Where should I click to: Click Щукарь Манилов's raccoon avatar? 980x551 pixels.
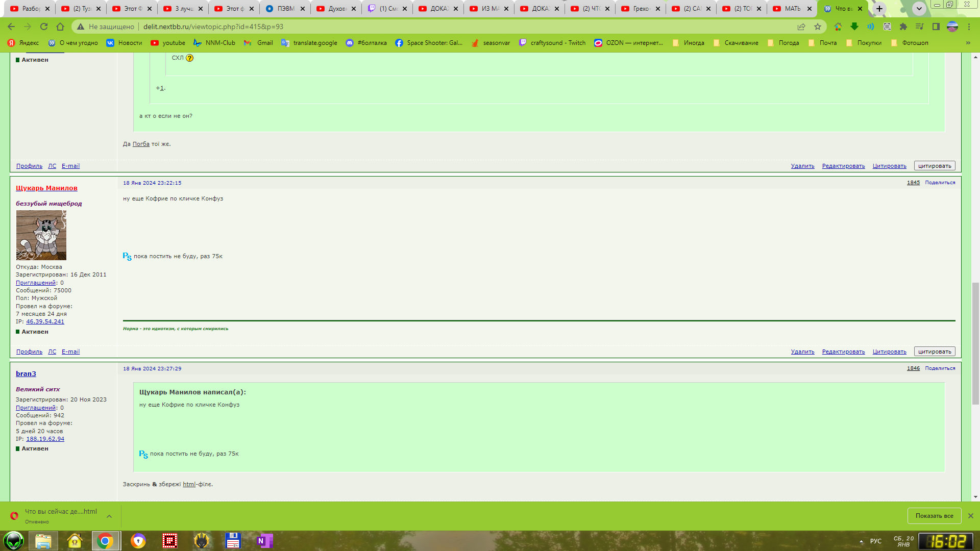(x=41, y=235)
